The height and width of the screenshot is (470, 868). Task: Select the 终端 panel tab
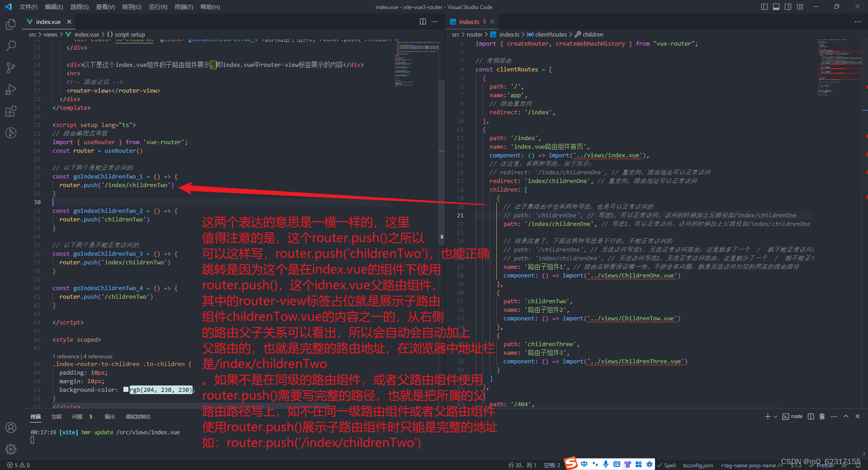point(36,417)
